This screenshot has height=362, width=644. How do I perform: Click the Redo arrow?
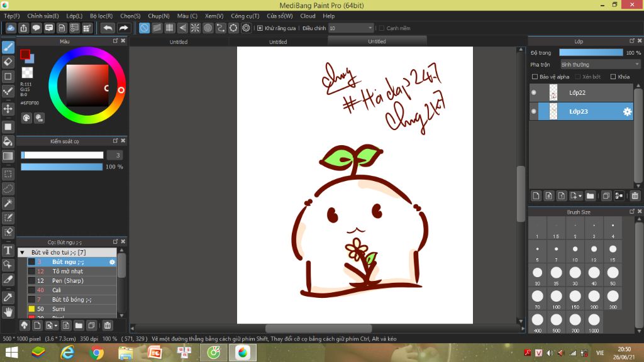tap(123, 28)
